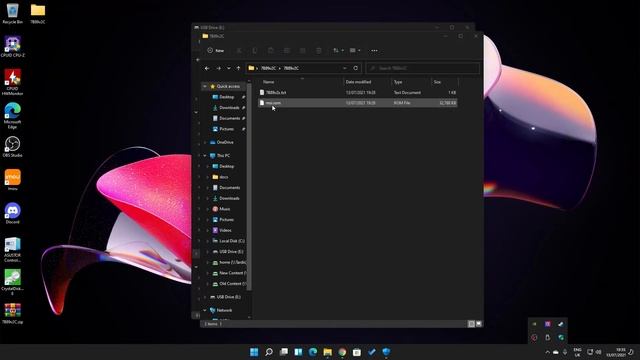Image resolution: width=640 pixels, height=360 pixels.
Task: Select the 7B89v2C.zip archive on desktop
Action: point(13,313)
